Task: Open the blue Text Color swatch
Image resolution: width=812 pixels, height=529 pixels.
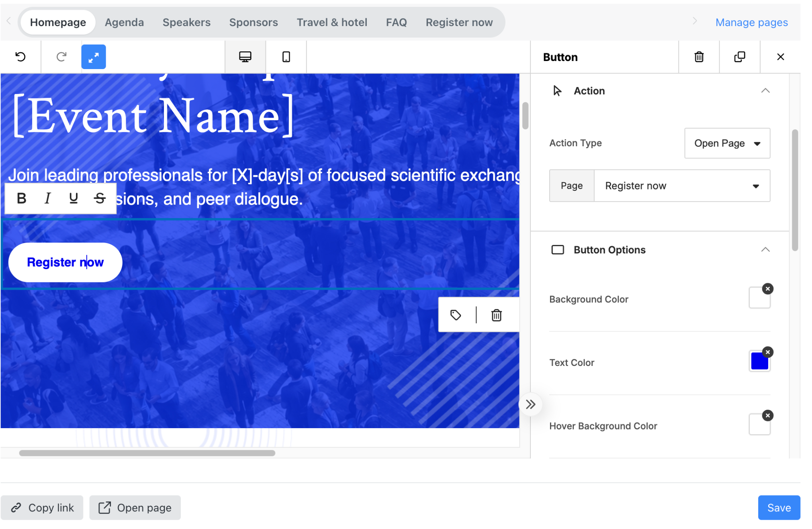Action: click(759, 361)
